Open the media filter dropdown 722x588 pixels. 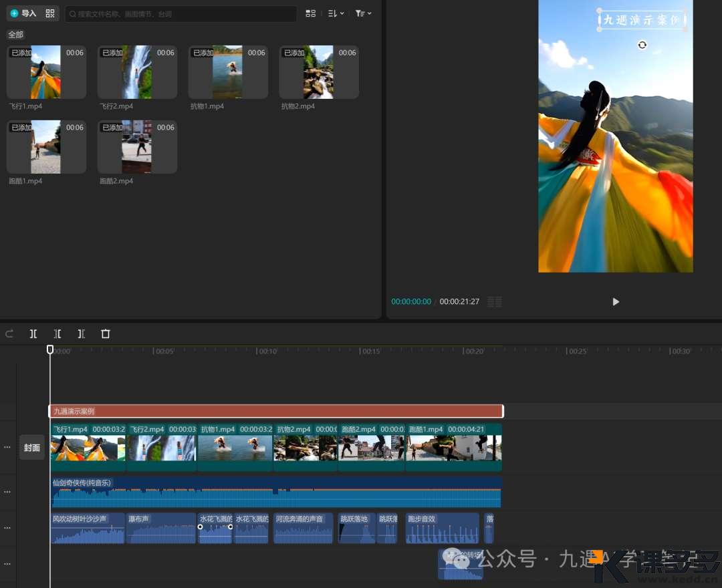pyautogui.click(x=363, y=13)
